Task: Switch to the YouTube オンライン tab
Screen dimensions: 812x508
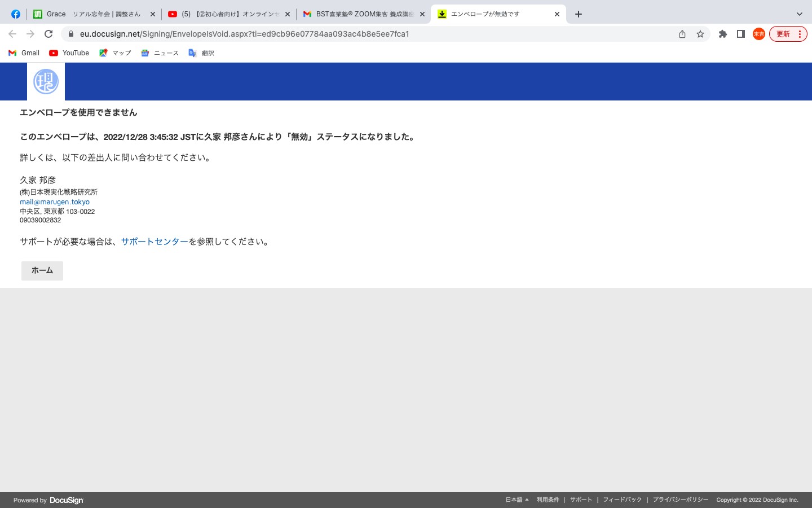Action: coord(228,14)
